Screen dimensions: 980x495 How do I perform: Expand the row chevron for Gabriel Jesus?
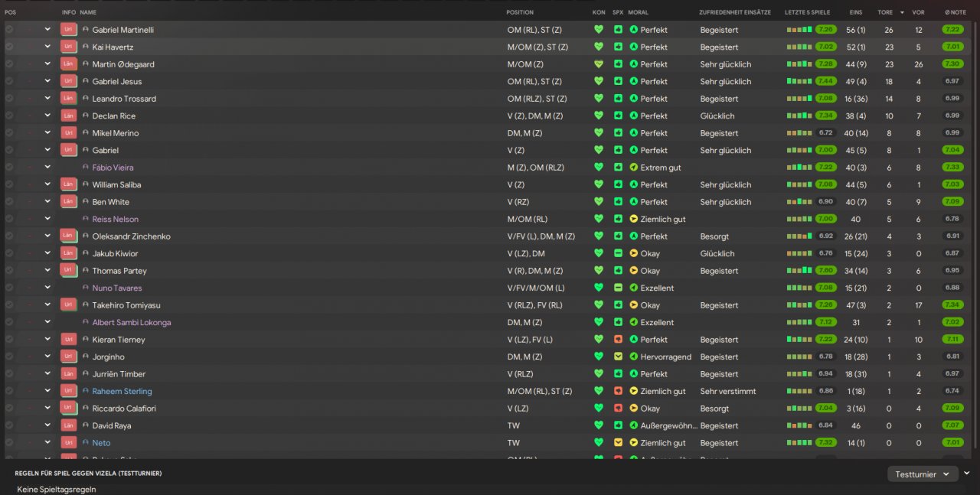pos(47,81)
